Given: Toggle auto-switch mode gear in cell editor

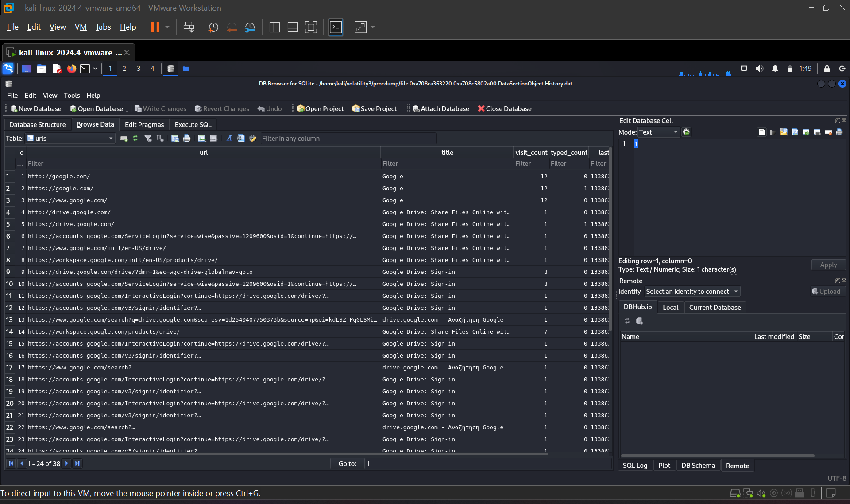Looking at the screenshot, I should tap(686, 132).
